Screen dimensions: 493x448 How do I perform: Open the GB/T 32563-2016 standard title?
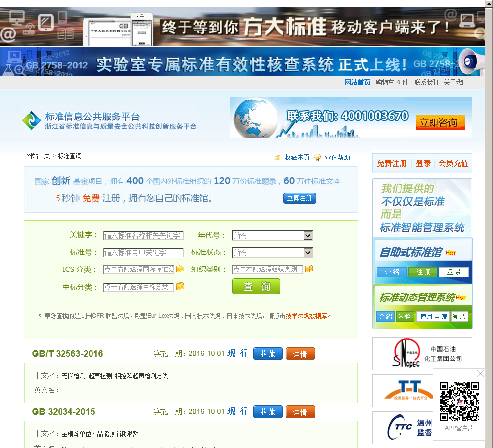click(67, 354)
